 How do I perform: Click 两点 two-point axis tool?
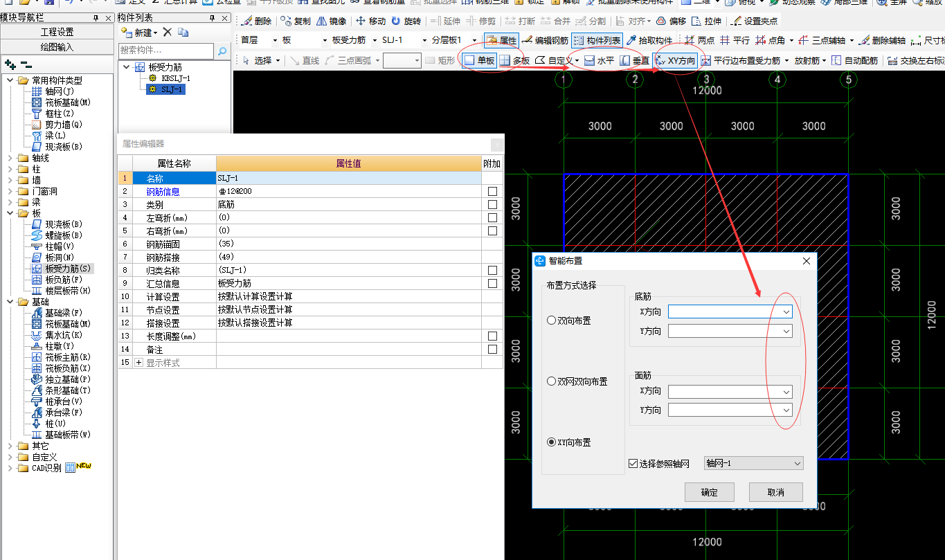click(x=699, y=41)
